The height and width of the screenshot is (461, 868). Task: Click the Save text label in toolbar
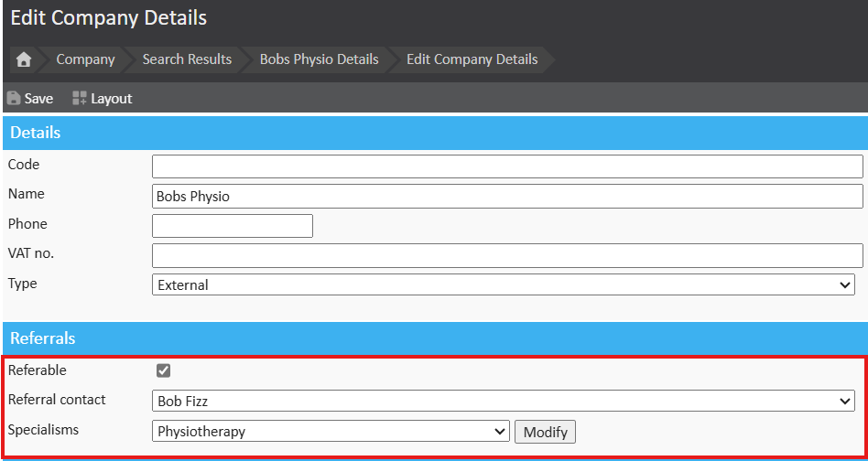pos(38,98)
